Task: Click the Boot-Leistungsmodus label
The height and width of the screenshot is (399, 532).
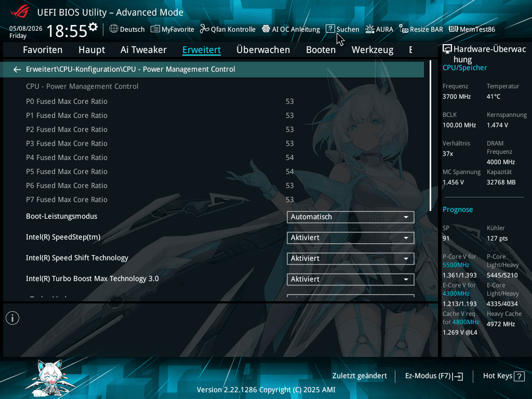Action: pyautogui.click(x=61, y=217)
